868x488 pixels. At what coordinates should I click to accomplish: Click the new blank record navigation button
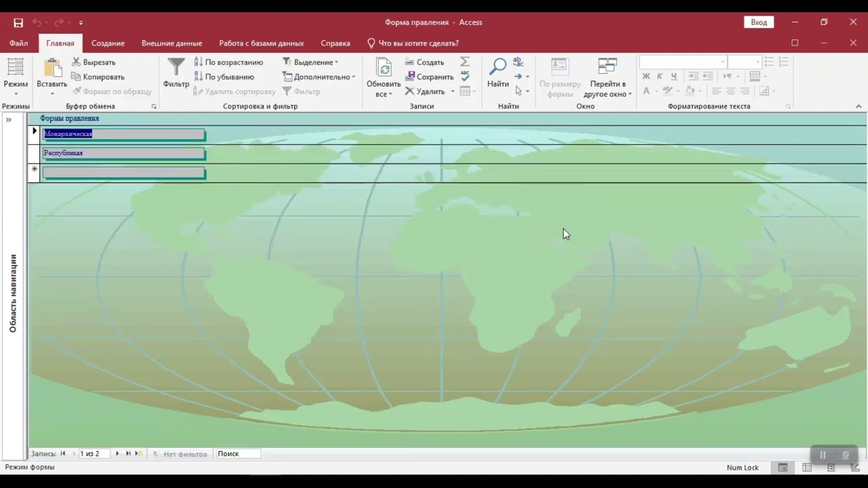coord(138,453)
